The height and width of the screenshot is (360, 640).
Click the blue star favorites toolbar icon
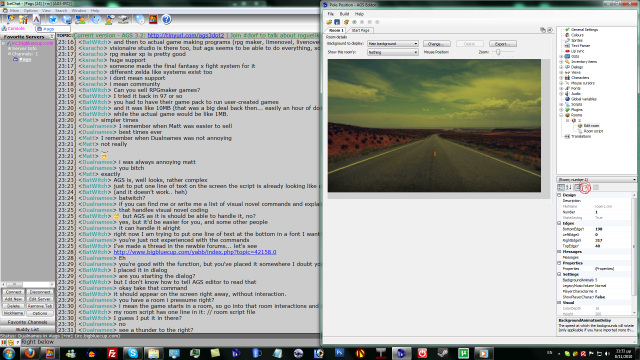pyautogui.click(x=53, y=19)
